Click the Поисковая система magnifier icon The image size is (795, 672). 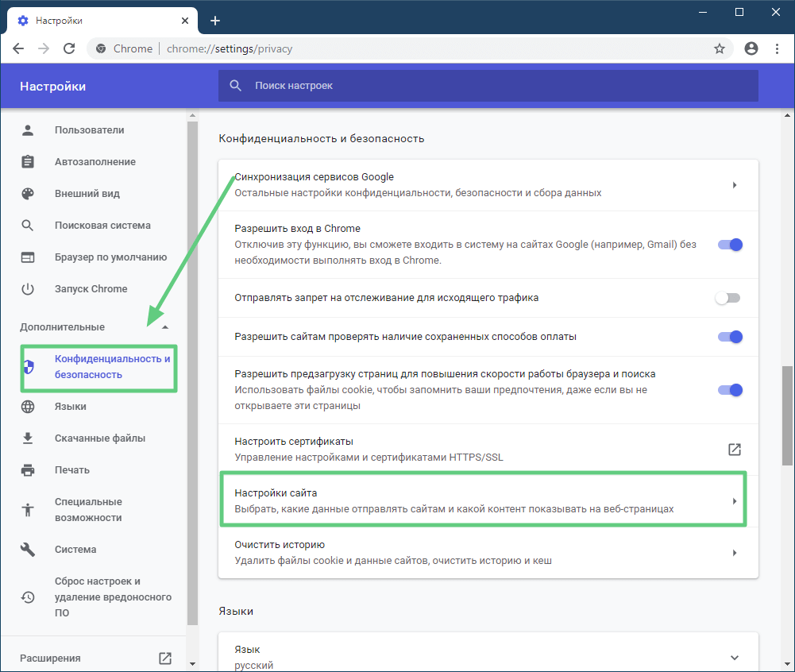click(x=28, y=226)
